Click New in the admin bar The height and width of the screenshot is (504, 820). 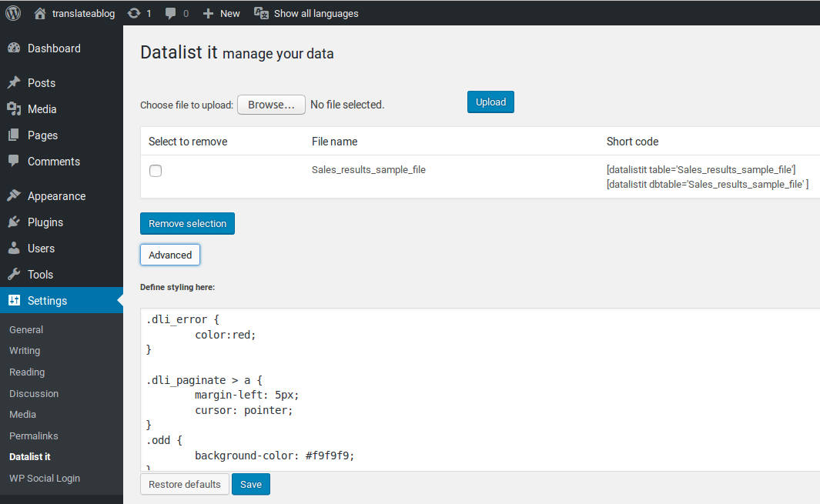tap(229, 14)
